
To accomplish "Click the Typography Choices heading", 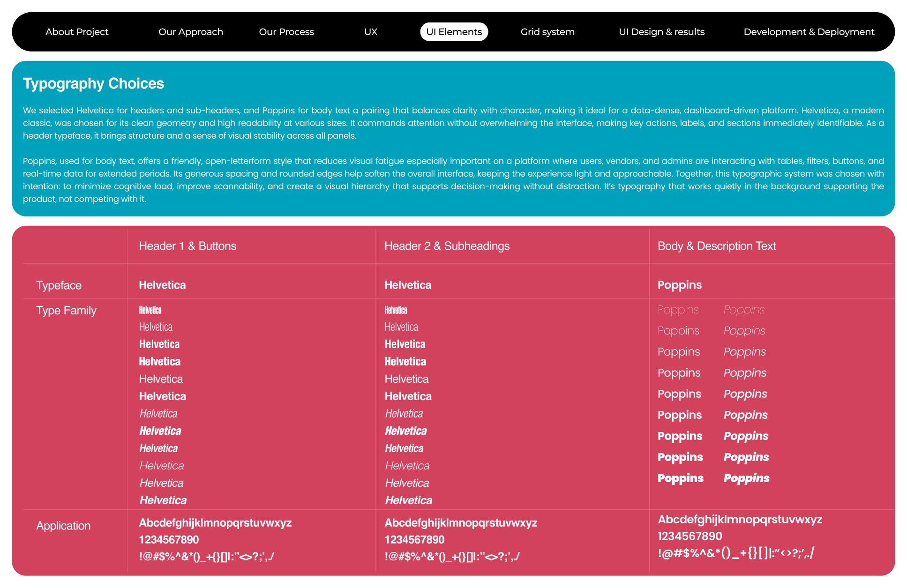I will [93, 83].
